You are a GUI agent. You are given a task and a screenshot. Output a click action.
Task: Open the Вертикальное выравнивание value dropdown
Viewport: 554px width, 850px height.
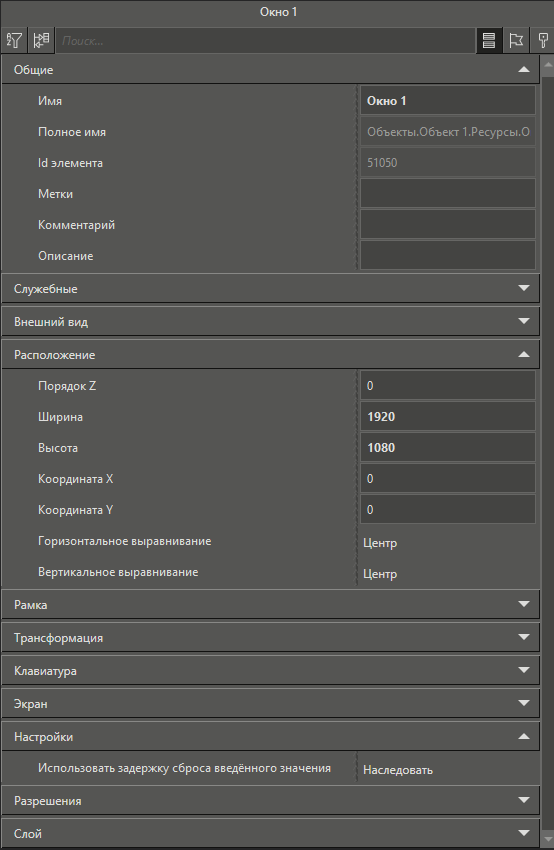[448, 573]
